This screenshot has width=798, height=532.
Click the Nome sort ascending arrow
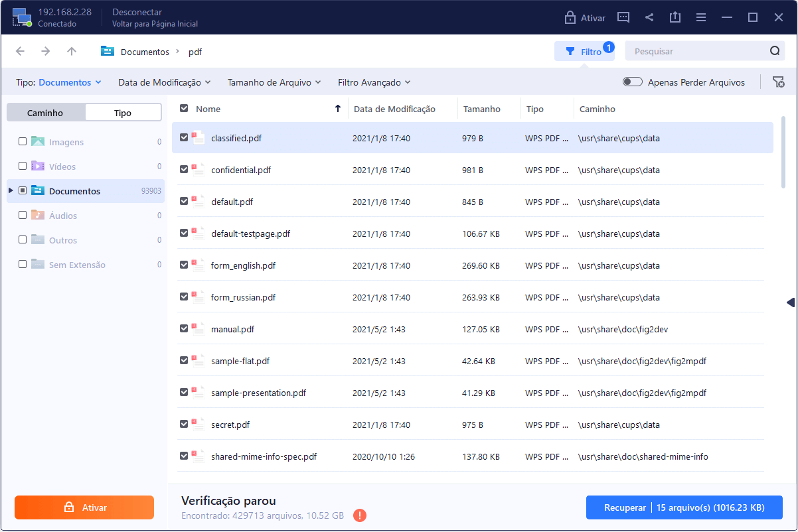(x=338, y=109)
